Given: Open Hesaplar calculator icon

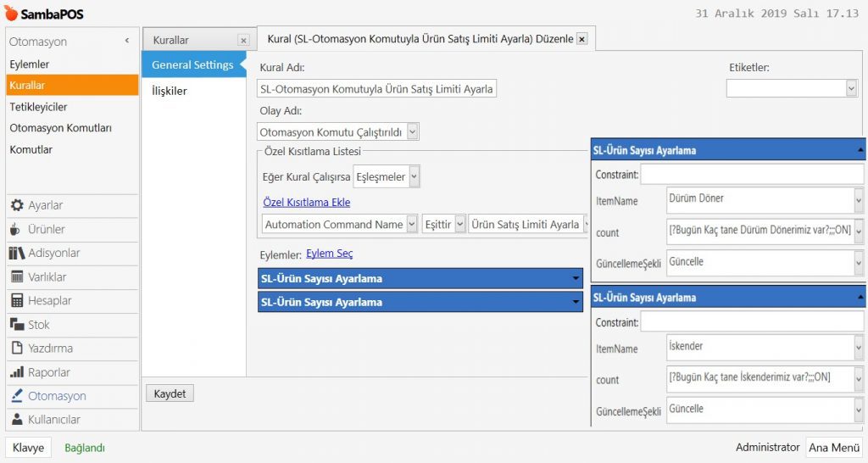Looking at the screenshot, I should click(x=16, y=300).
